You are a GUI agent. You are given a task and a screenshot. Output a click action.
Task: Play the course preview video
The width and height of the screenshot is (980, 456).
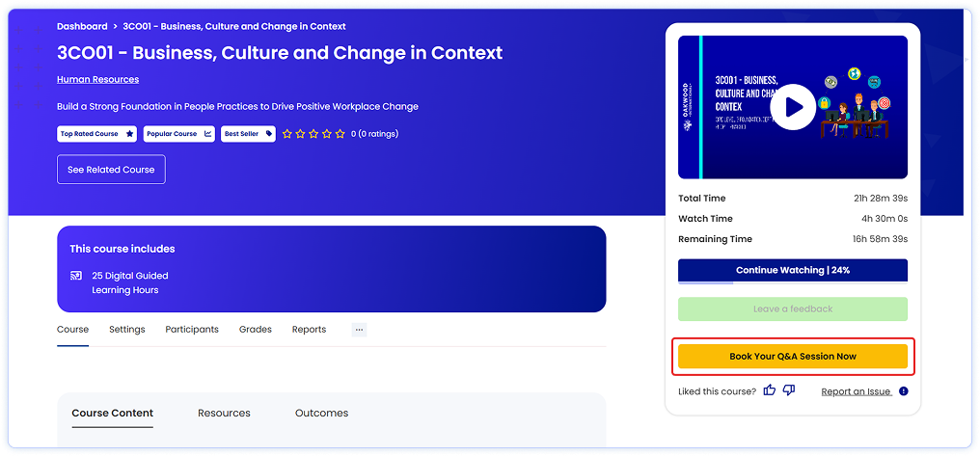point(793,107)
